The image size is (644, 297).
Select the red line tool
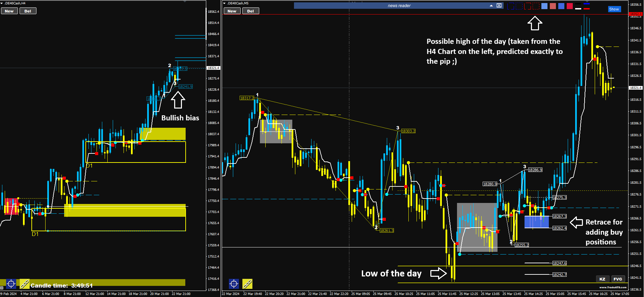[x=587, y=8]
